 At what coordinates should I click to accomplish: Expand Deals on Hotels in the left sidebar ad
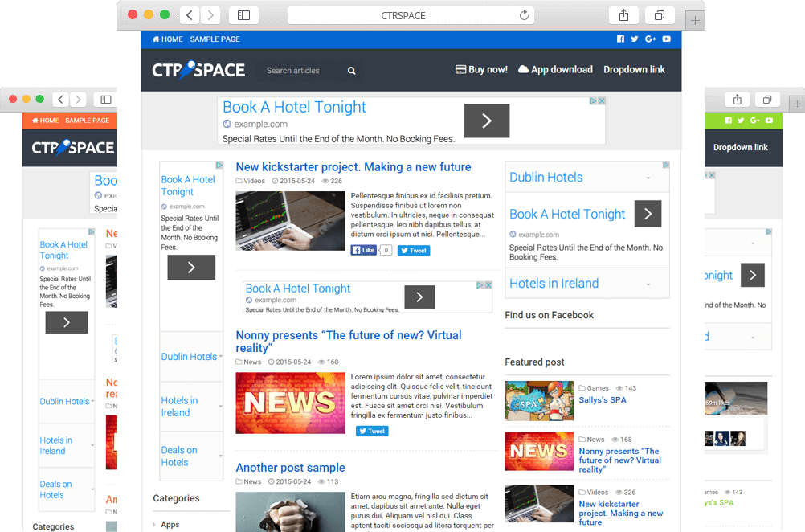(x=191, y=456)
